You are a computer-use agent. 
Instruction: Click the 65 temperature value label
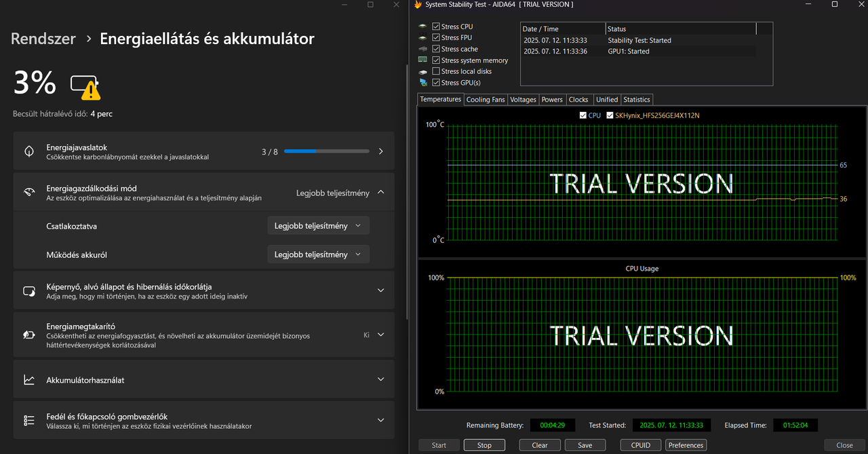844,165
